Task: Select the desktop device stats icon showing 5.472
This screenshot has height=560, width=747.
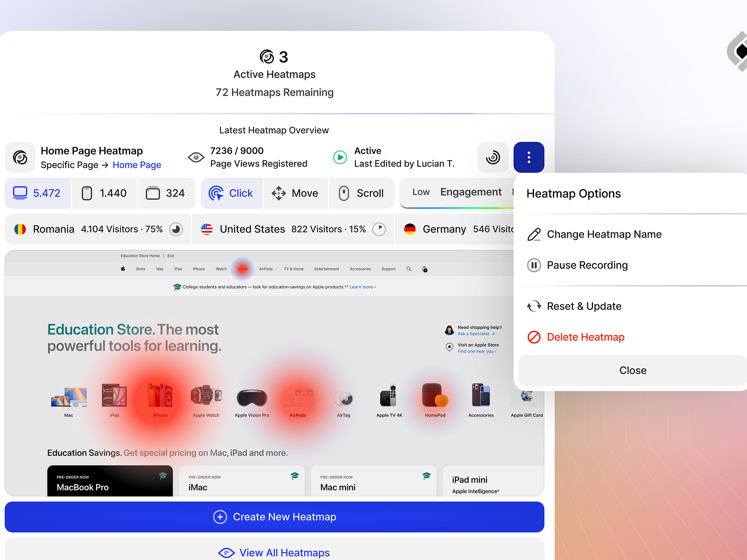Action: click(x=20, y=193)
